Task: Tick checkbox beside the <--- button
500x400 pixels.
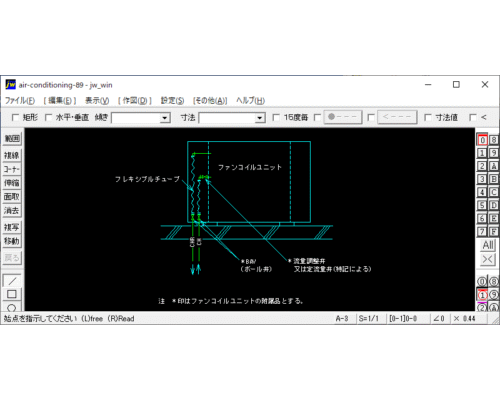Action: [371, 117]
